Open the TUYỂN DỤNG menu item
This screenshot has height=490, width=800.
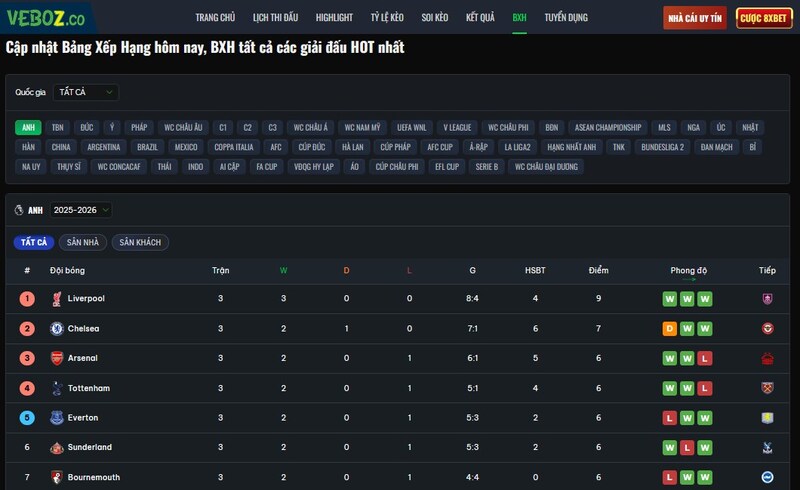click(x=566, y=18)
